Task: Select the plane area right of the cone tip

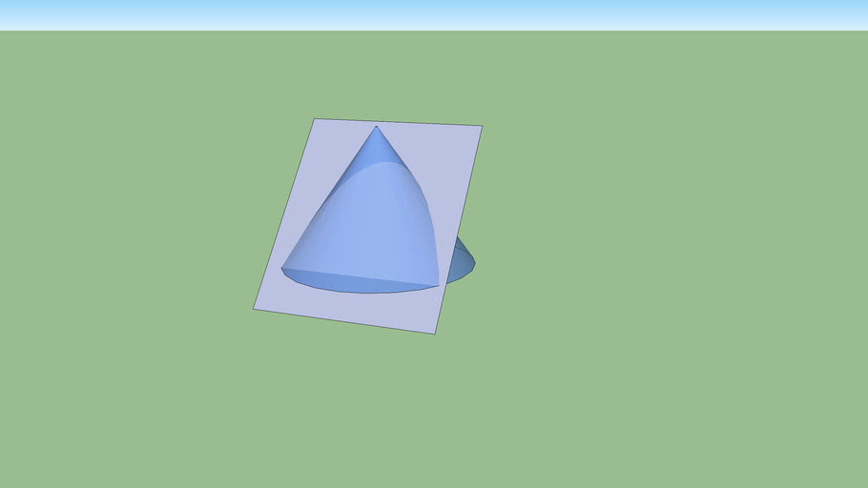Action: [439, 152]
